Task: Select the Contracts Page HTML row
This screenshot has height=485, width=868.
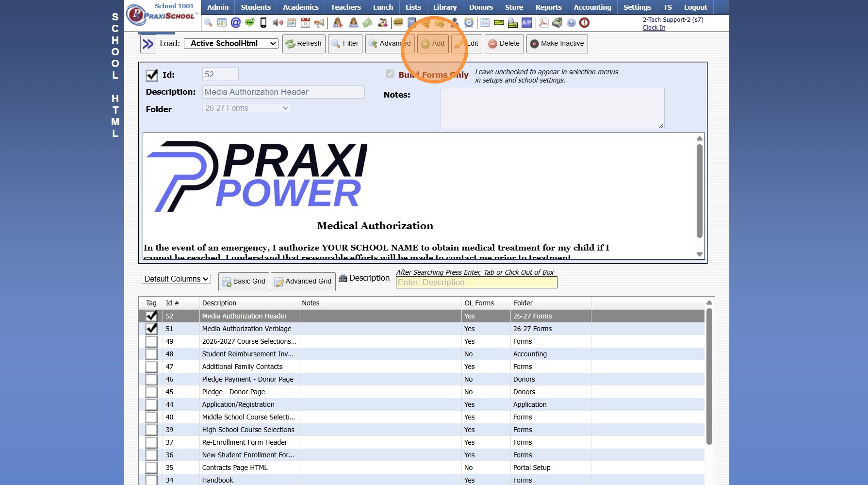Action: [422, 468]
